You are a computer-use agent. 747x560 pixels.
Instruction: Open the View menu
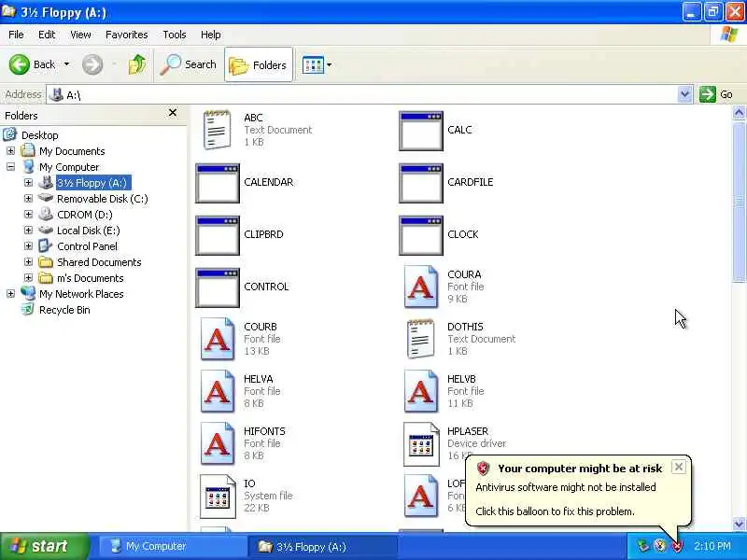80,35
